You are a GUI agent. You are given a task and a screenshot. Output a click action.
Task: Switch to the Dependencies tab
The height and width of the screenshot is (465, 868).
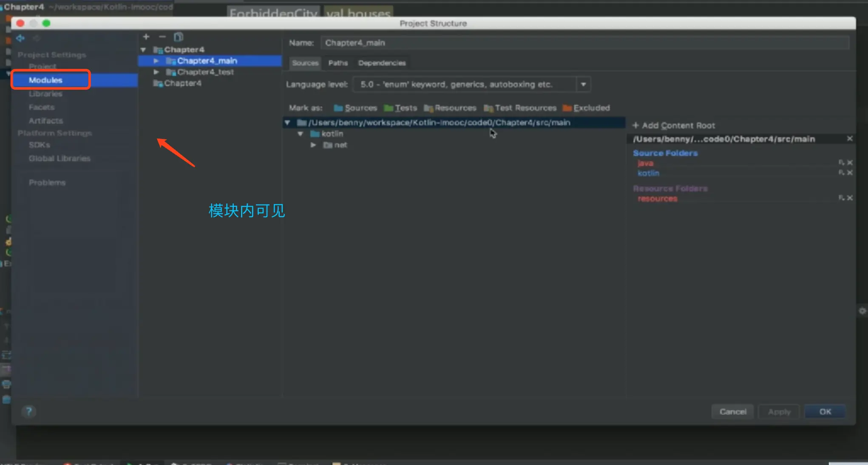[382, 63]
